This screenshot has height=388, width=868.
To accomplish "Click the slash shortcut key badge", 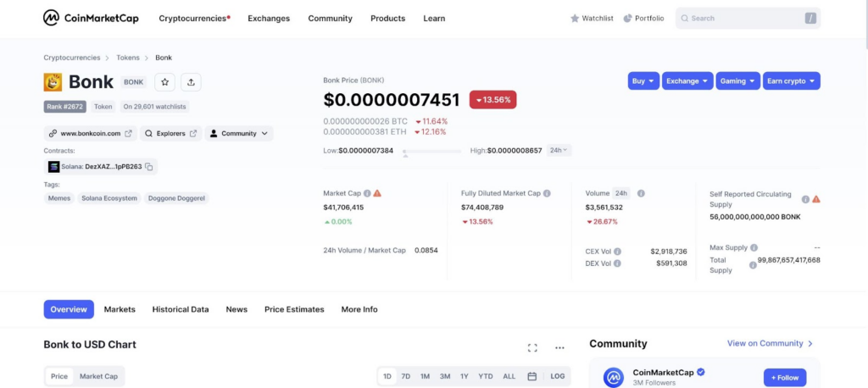I will tap(810, 19).
